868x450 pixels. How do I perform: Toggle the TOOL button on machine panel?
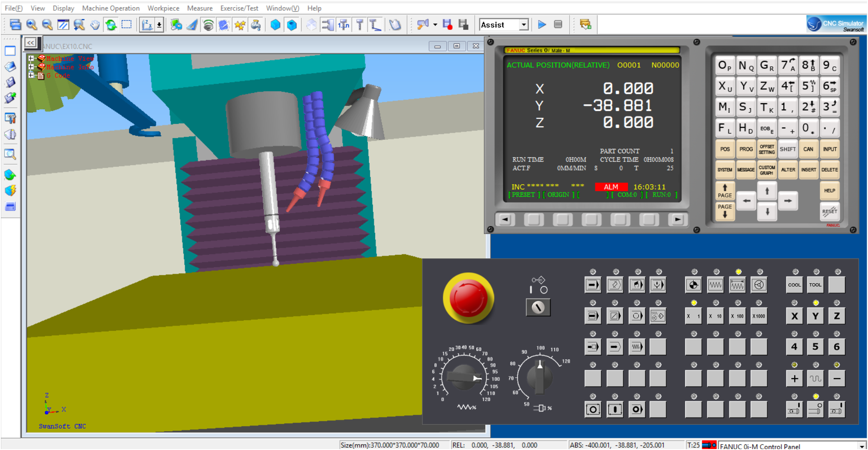[815, 285]
